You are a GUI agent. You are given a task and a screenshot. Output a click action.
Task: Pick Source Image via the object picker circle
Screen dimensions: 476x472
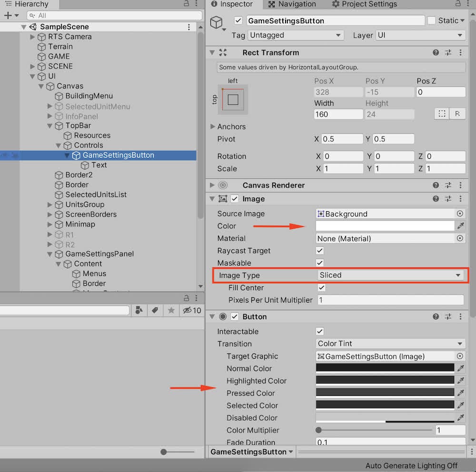[459, 214]
